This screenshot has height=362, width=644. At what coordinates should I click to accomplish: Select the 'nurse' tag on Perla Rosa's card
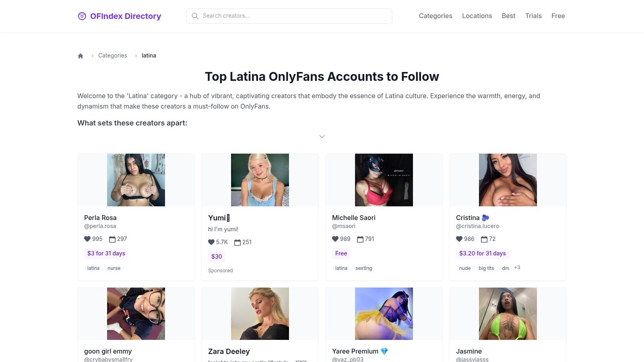pos(114,268)
